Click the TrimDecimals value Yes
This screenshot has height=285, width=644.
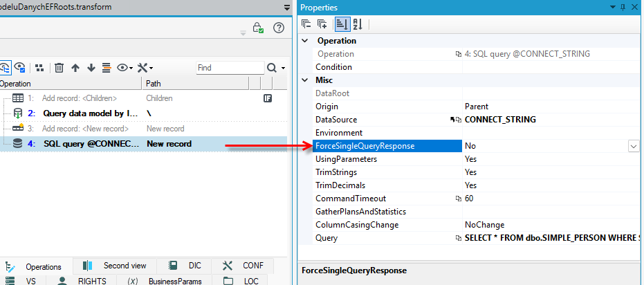pyautogui.click(x=470, y=185)
